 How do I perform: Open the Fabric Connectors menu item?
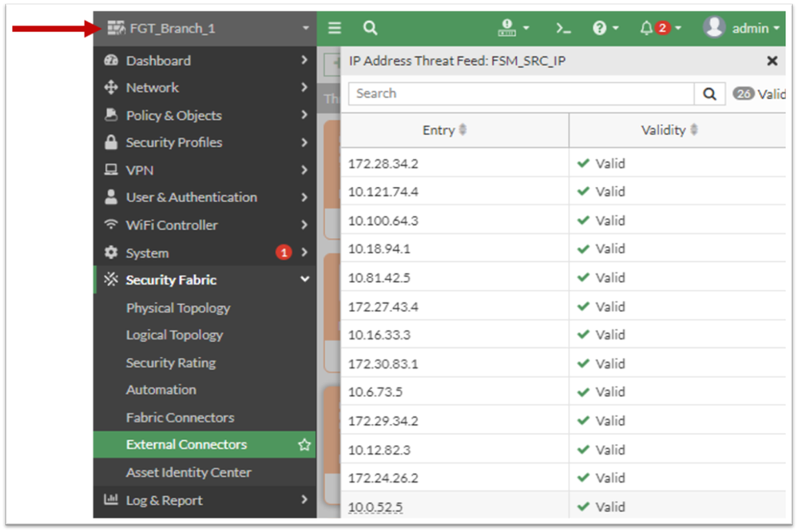point(180,417)
